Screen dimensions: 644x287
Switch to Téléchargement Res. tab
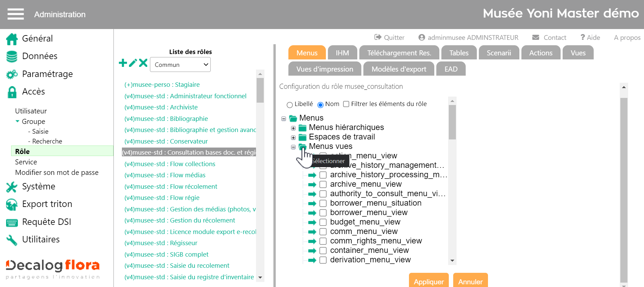coord(399,53)
